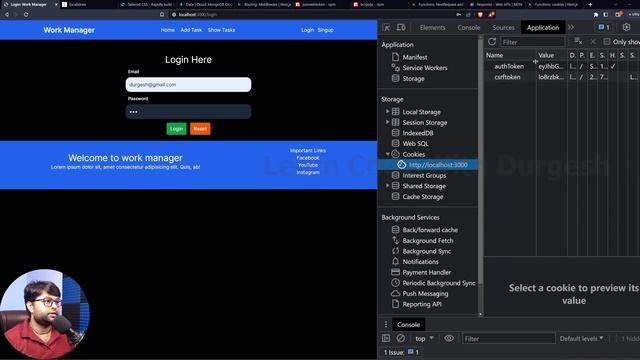Open Background Fetch service
Screen dimensions: 640x360
(x=427, y=240)
